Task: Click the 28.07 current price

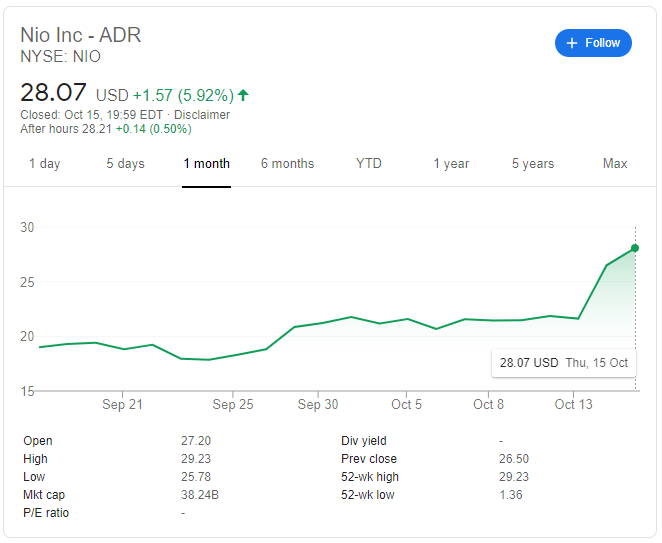Action: (x=53, y=92)
